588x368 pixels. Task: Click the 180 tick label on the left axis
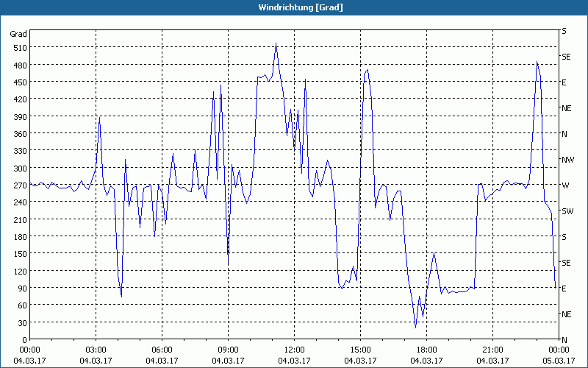pos(18,237)
